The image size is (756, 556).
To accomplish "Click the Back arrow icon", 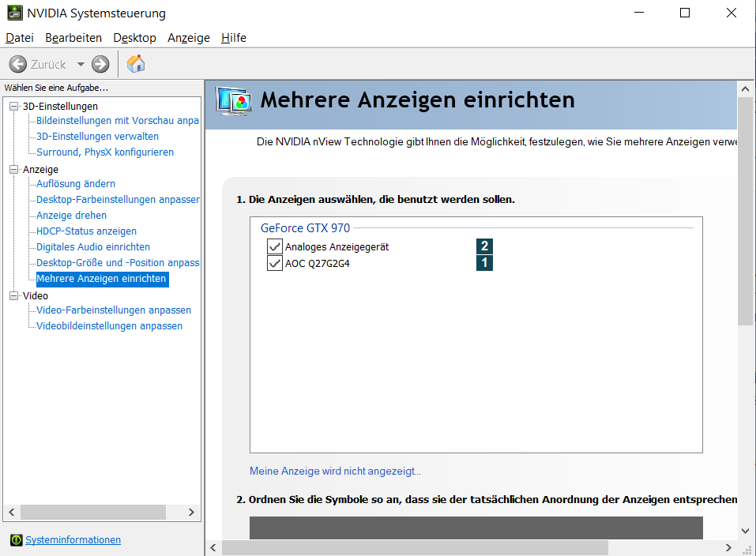I will 18,64.
